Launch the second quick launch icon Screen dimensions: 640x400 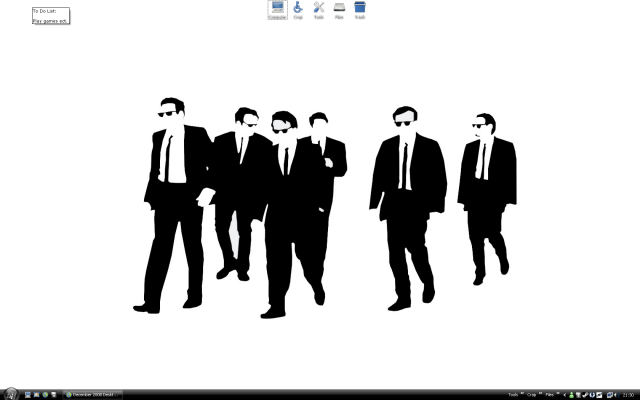point(36,395)
